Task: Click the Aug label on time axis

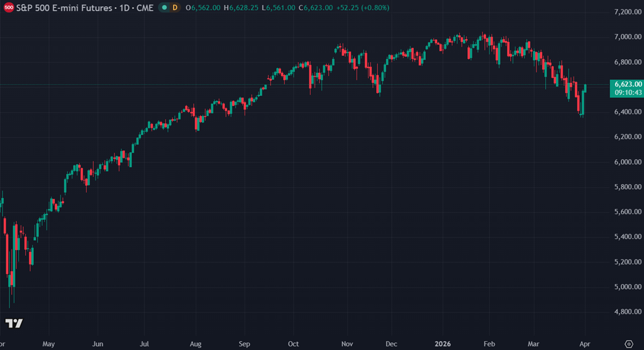Action: [196, 344]
